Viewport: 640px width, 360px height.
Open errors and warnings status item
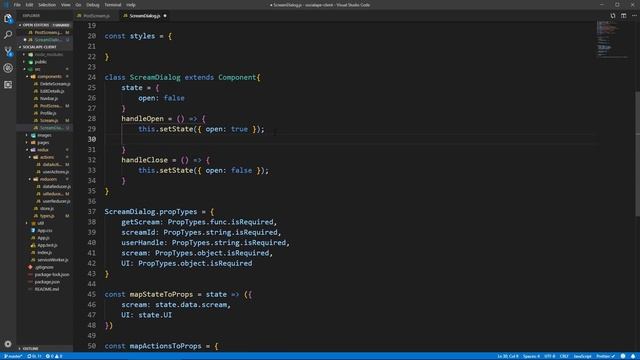[54, 356]
